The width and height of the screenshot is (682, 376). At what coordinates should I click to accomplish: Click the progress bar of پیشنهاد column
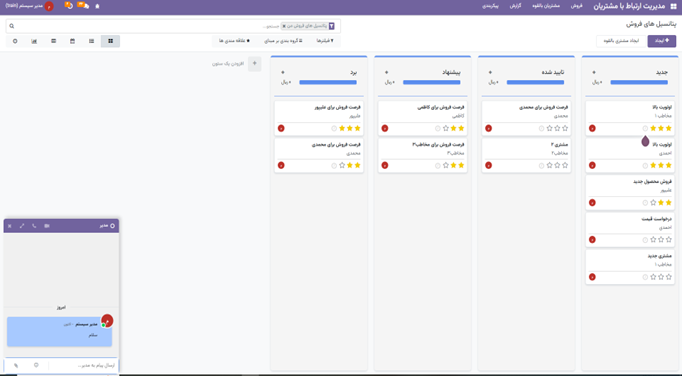pos(431,82)
